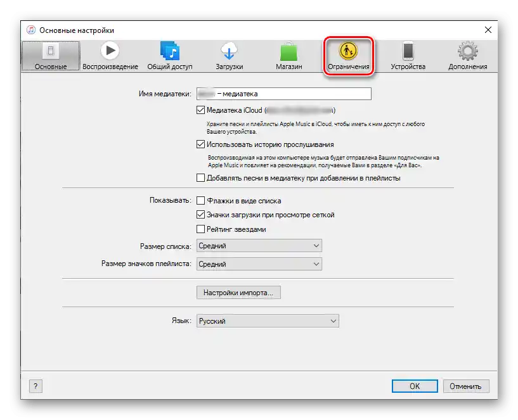Enable Добавлять песни в медиатеку checkbox
Image resolution: width=518 pixels, height=420 pixels.
pyautogui.click(x=200, y=178)
